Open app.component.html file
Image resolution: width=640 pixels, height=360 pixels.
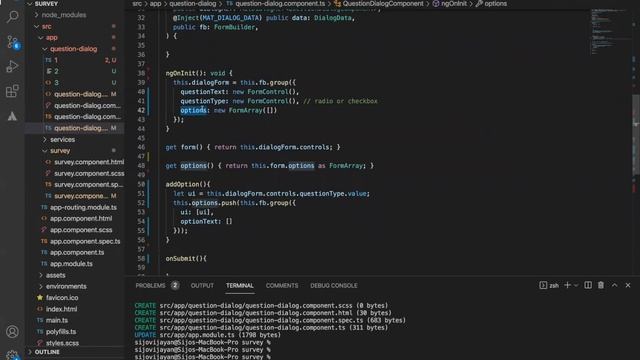coord(80,218)
